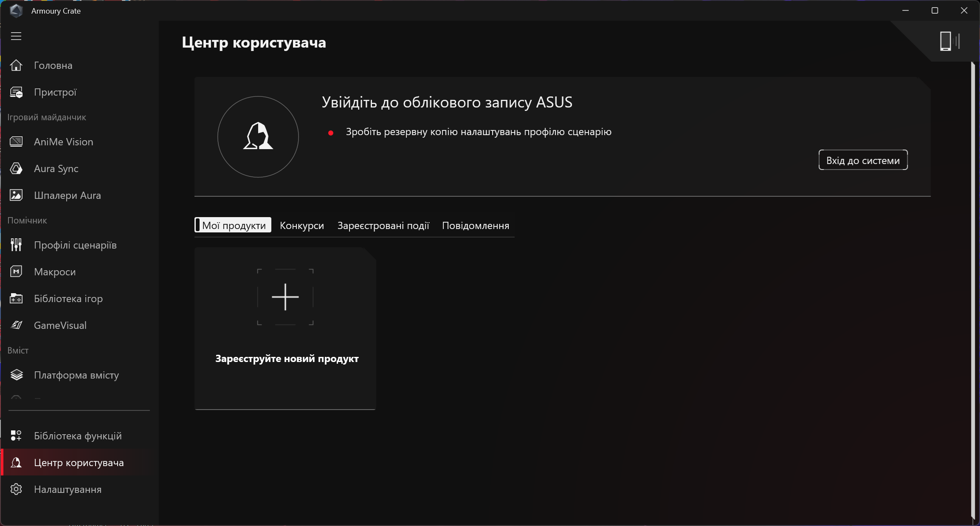The height and width of the screenshot is (526, 980).
Task: Open the AniMe Vision section
Action: (x=63, y=142)
